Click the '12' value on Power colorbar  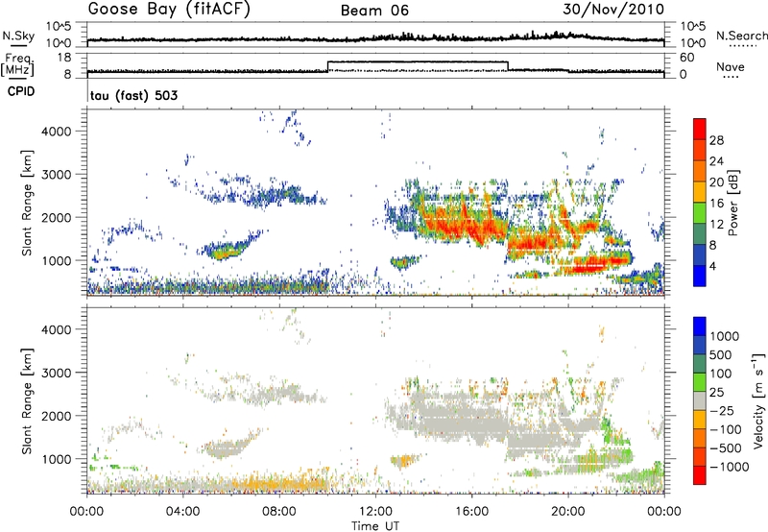point(716,225)
